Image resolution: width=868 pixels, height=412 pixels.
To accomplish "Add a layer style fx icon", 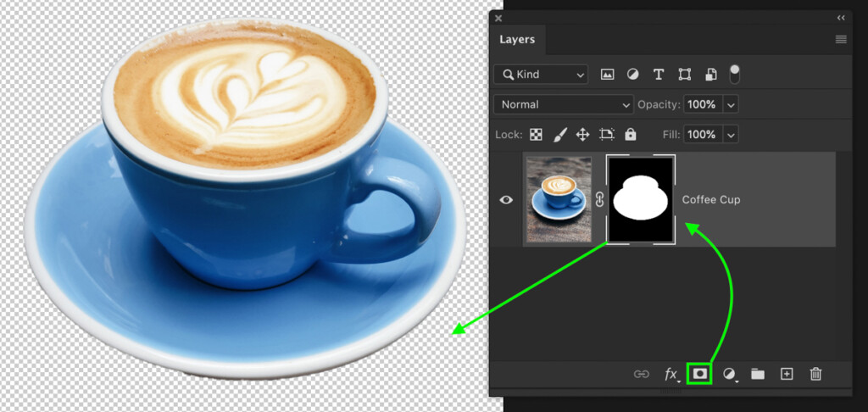I will coord(671,375).
